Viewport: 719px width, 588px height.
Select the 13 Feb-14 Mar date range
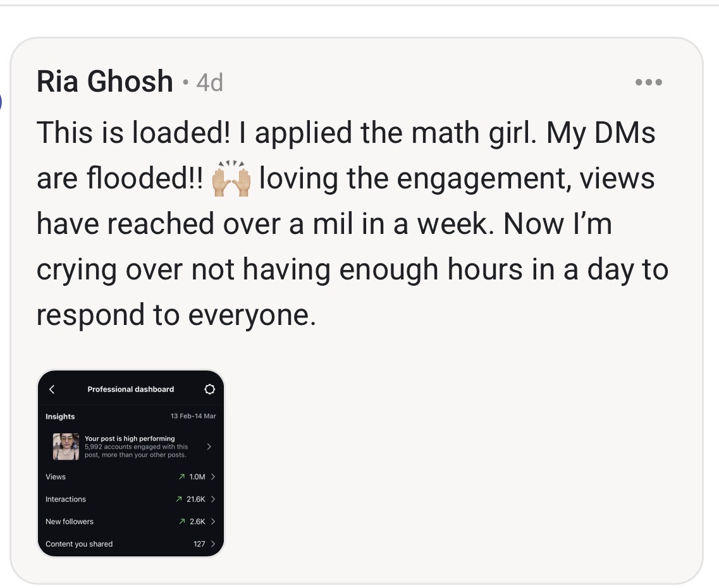(x=193, y=417)
